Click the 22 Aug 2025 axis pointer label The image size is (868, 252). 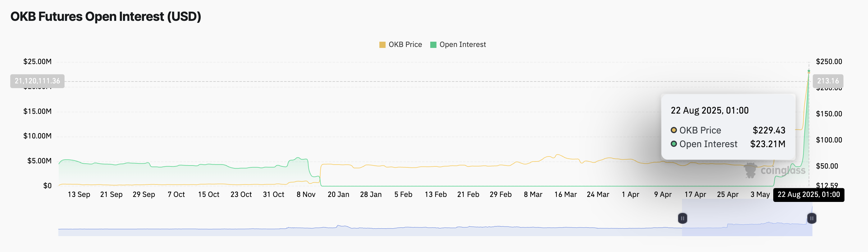coord(809,195)
